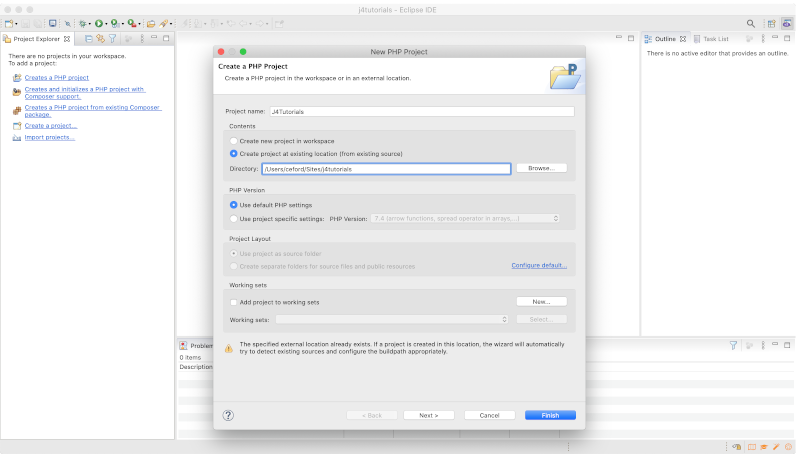The width and height of the screenshot is (800, 454).
Task: Click the Create a project... link
Action: tap(51, 125)
